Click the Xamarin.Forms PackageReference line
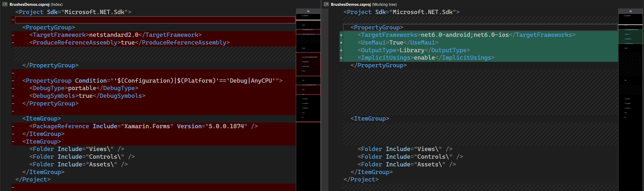 (x=144, y=126)
